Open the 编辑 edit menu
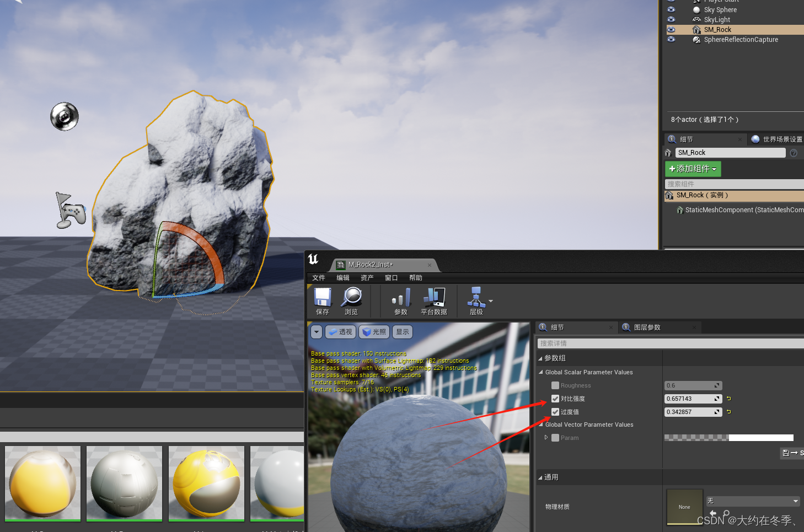804x532 pixels. (343, 278)
